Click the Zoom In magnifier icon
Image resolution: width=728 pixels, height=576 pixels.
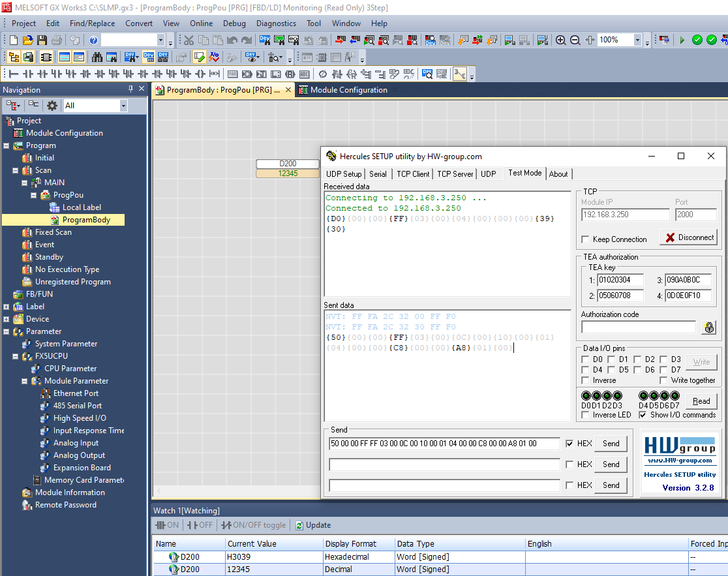pos(560,40)
